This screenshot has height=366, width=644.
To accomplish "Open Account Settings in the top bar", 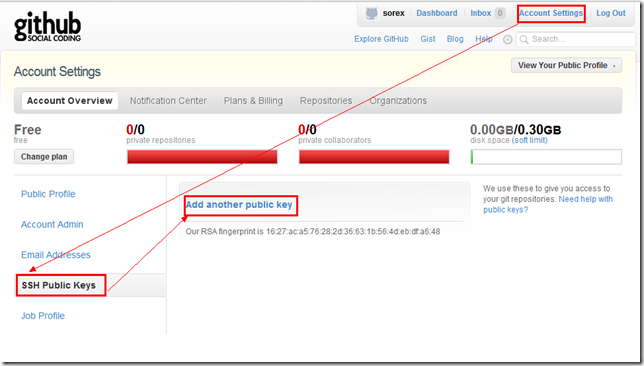I will pyautogui.click(x=551, y=13).
